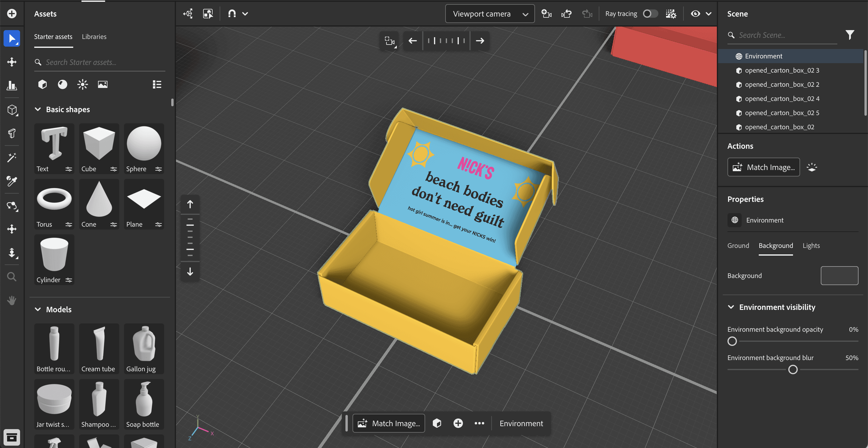The height and width of the screenshot is (448, 868).
Task: Click Match Image button in Actions panel
Action: tap(763, 167)
